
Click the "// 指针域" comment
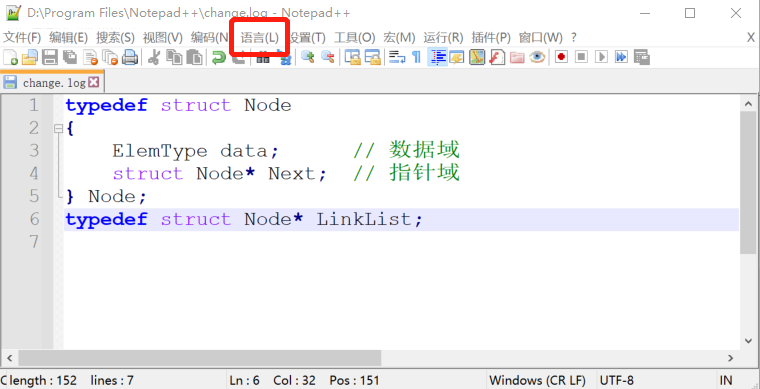[406, 173]
